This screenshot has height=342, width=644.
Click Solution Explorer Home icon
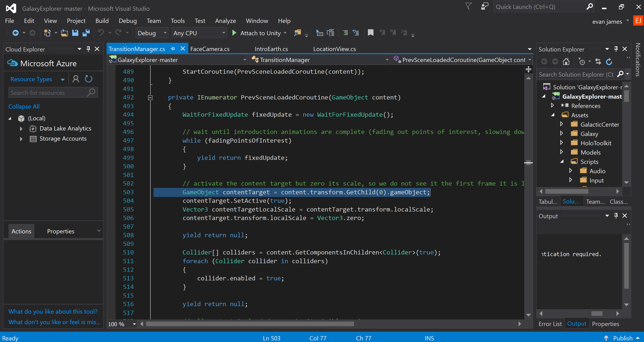[566, 62]
